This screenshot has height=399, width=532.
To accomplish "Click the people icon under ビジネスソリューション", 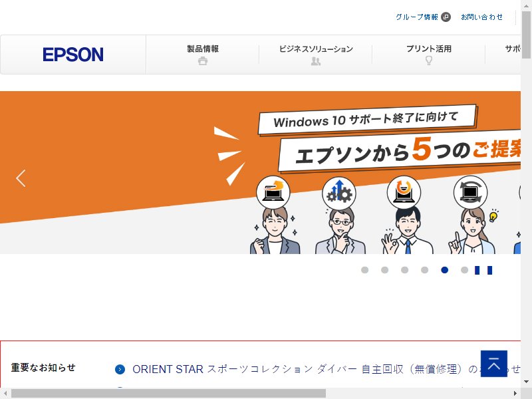I will point(315,61).
